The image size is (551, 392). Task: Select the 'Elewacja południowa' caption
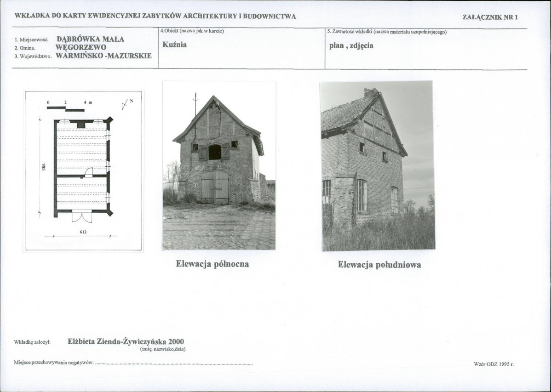(x=379, y=265)
